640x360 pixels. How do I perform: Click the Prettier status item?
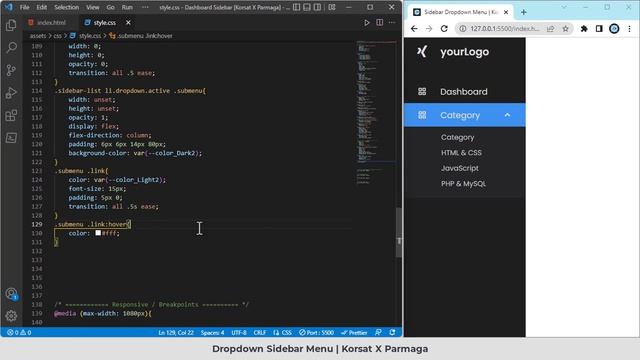(354, 333)
